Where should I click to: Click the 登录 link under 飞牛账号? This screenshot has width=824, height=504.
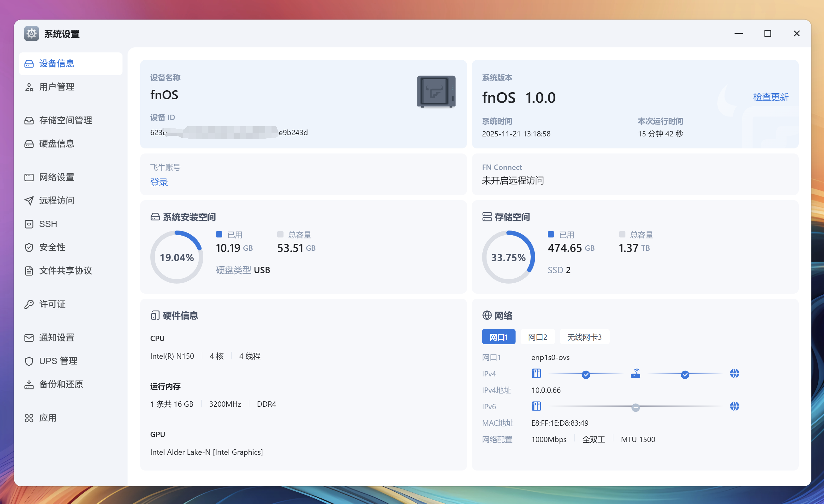point(159,182)
